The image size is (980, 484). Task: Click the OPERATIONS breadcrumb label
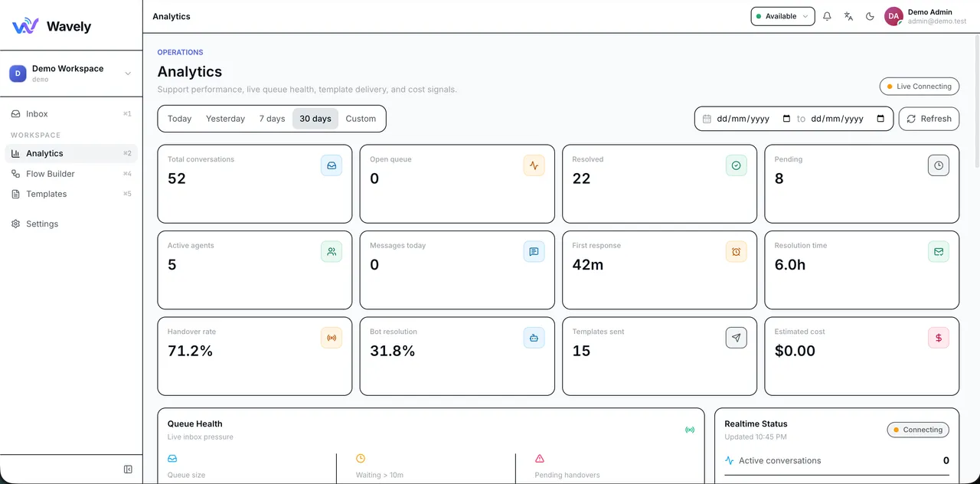click(180, 52)
